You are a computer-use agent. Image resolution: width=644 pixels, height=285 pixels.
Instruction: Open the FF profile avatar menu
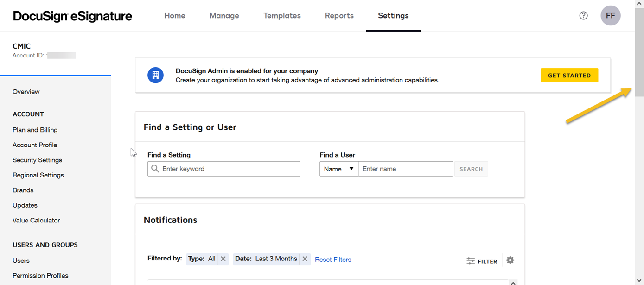click(611, 15)
